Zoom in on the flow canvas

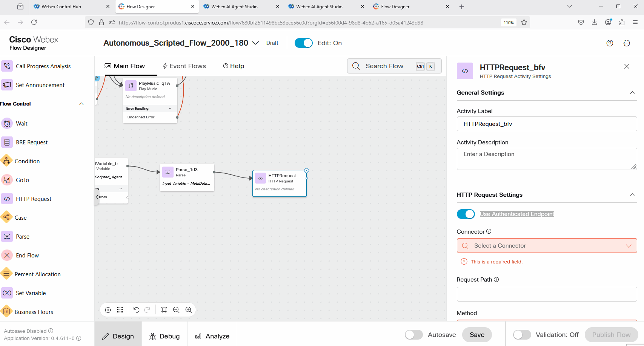coord(189,310)
